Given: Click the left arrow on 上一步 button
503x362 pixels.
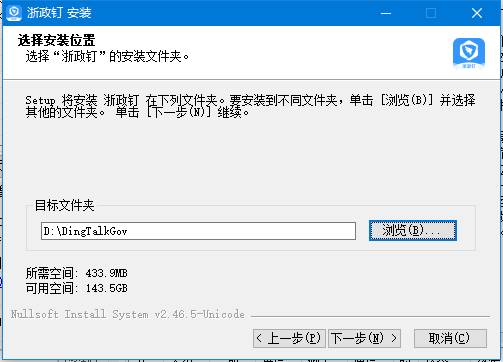Looking at the screenshot, I should click(x=259, y=338).
